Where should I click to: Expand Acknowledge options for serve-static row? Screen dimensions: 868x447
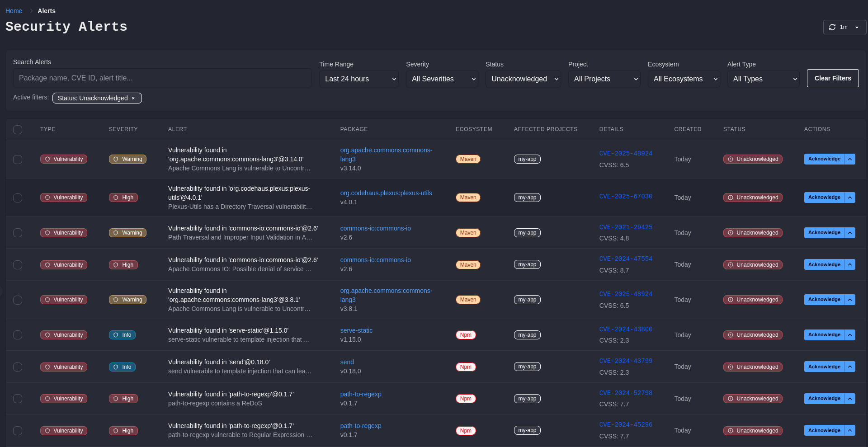pos(850,335)
